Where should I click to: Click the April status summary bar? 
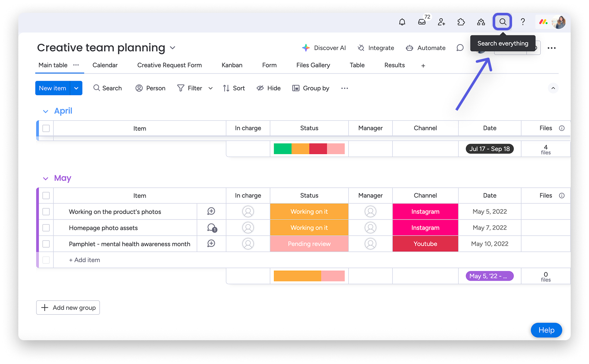pos(309,149)
